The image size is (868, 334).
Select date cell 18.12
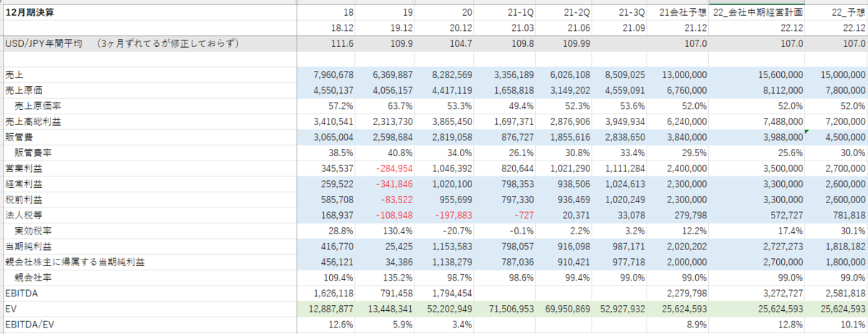(342, 28)
